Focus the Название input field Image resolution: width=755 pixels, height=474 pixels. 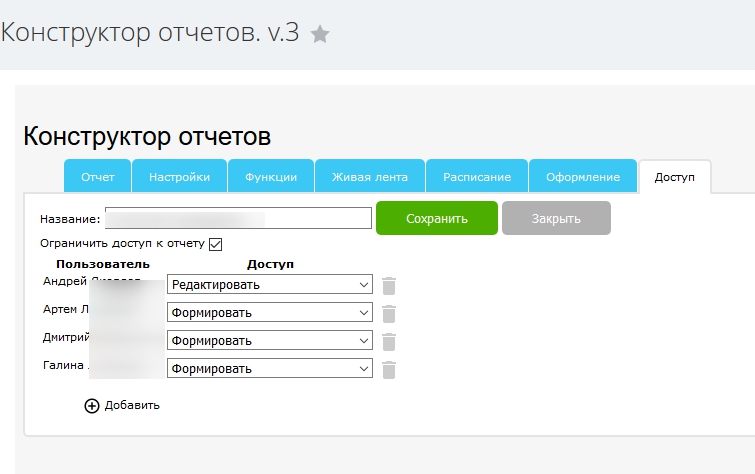coord(238,218)
